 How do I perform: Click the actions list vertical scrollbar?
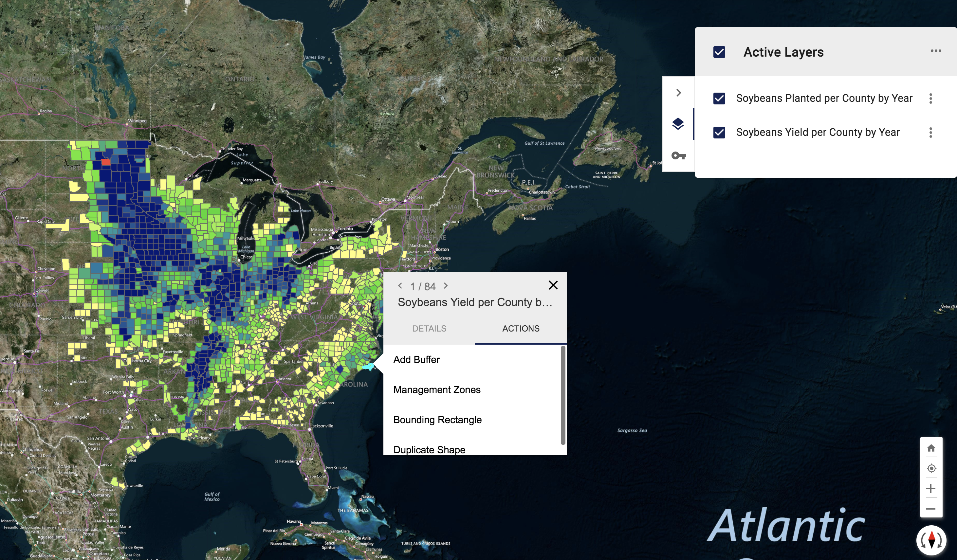click(x=563, y=395)
